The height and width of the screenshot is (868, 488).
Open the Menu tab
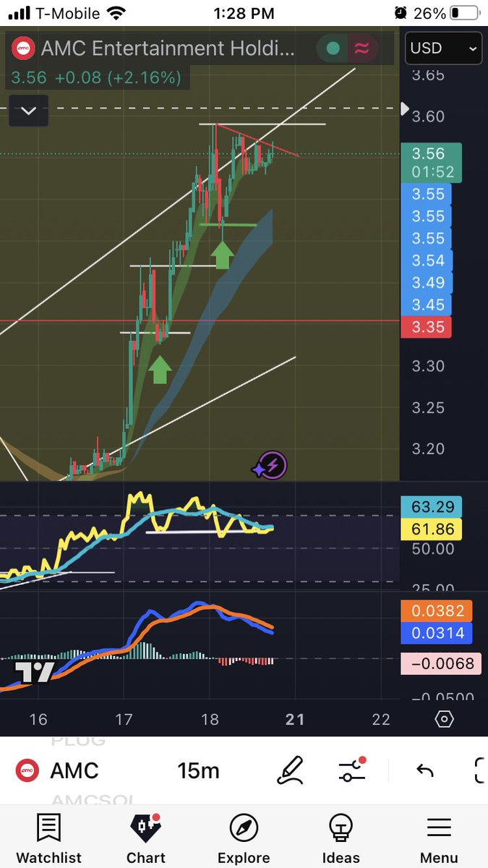coord(439,838)
